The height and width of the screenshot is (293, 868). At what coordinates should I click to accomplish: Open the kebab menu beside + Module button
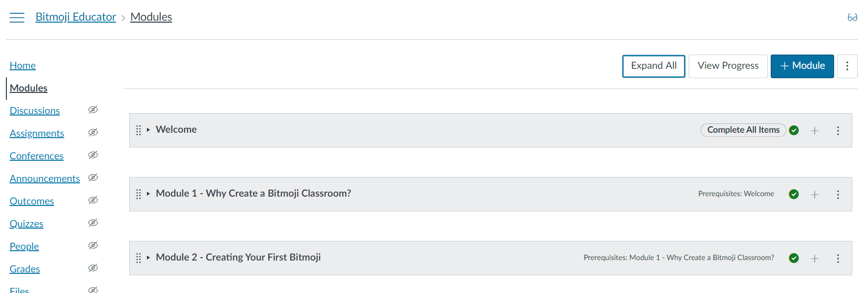(847, 66)
